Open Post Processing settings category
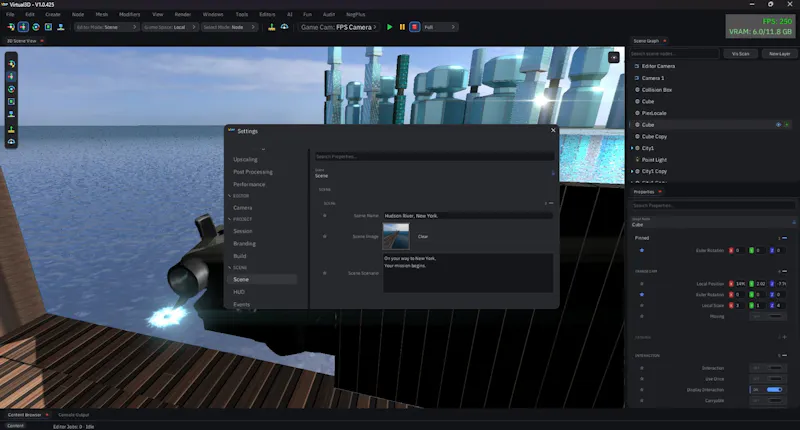The width and height of the screenshot is (800, 430). tap(253, 172)
